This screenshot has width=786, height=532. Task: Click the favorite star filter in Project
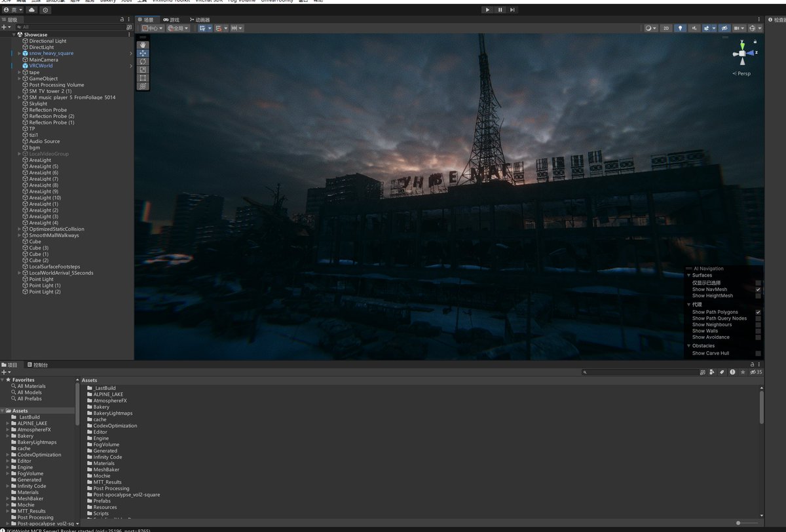[x=742, y=372]
